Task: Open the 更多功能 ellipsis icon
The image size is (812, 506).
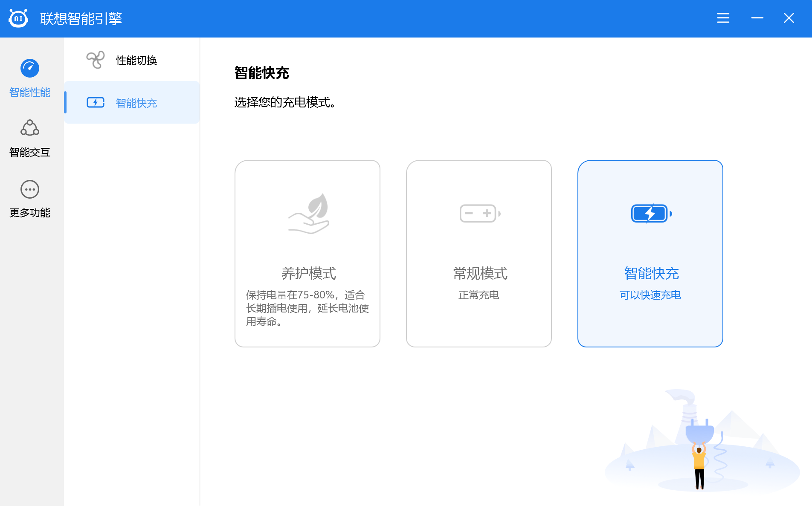Action: click(x=30, y=189)
